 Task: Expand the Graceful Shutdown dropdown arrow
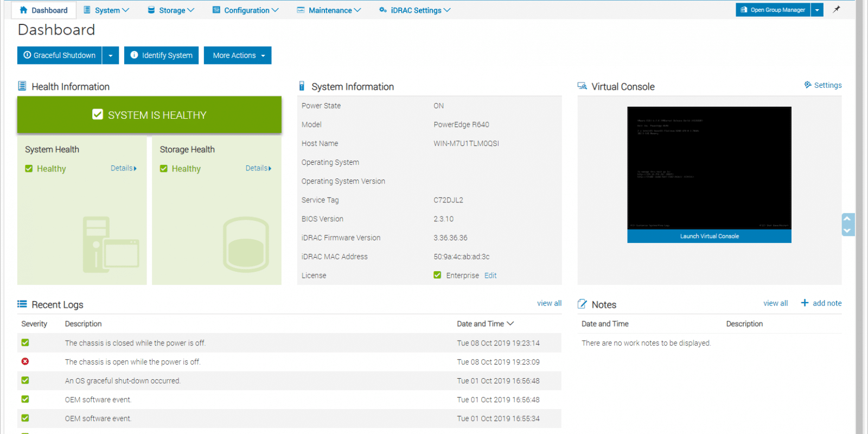tap(111, 55)
